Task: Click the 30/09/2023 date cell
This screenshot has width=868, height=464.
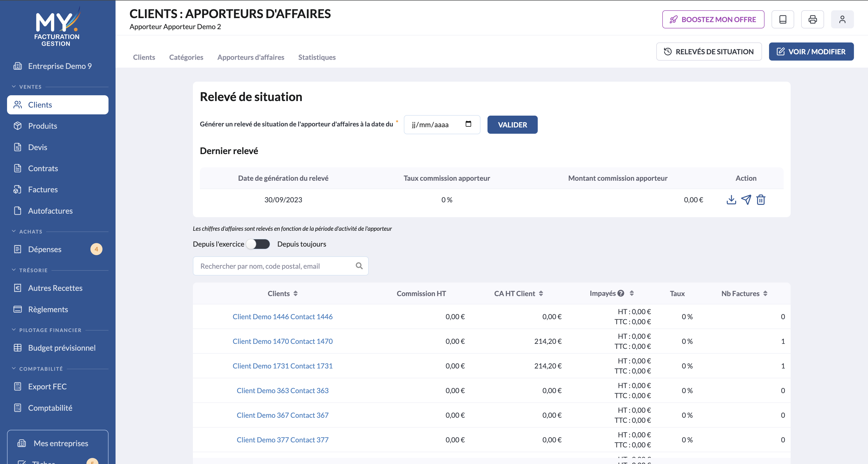Action: click(x=283, y=200)
